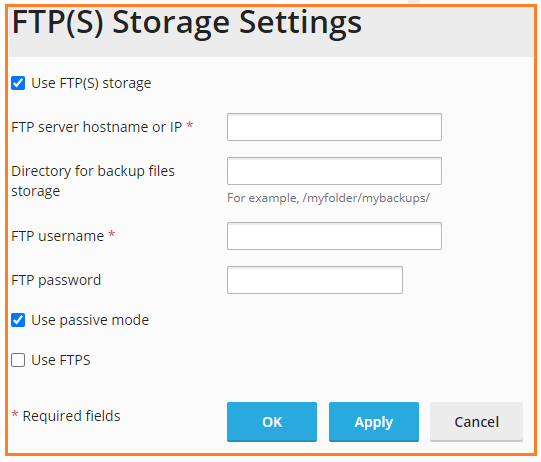Screen dimensions: 541x462
Task: Confirm settings with the OK button
Action: coord(272,422)
